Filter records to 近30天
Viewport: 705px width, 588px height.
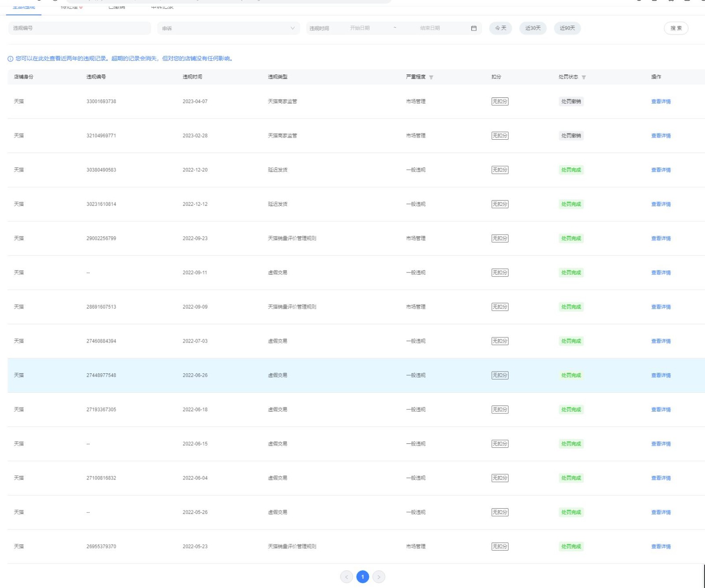click(533, 28)
